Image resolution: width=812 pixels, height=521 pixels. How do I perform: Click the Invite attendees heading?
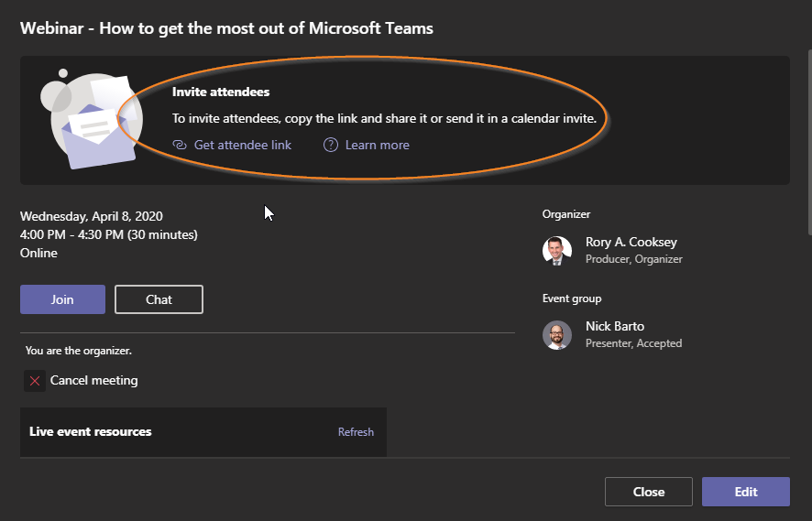click(x=221, y=92)
